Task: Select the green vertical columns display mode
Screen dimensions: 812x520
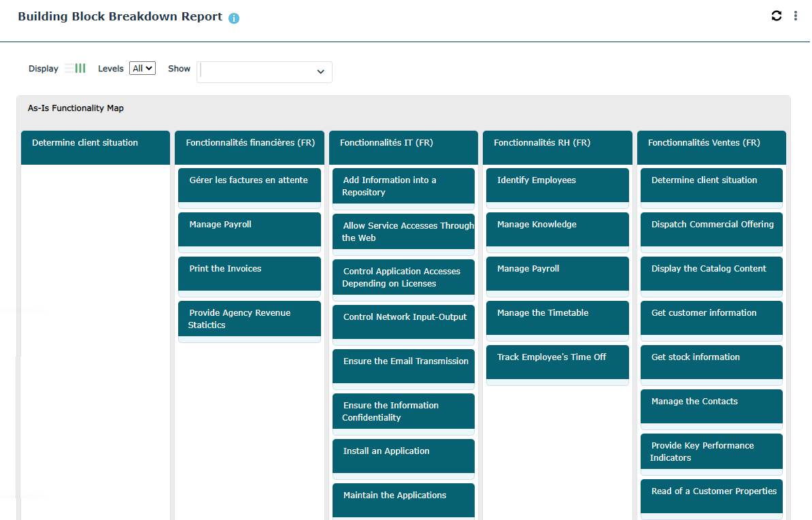Action: 81,68
